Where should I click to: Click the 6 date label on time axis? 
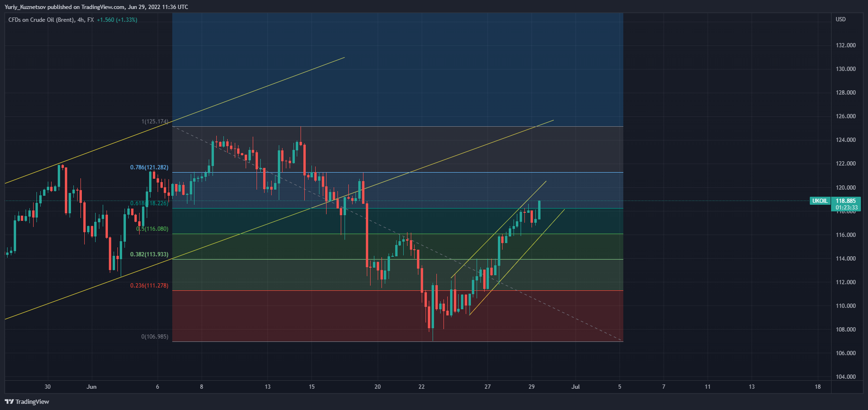point(158,387)
